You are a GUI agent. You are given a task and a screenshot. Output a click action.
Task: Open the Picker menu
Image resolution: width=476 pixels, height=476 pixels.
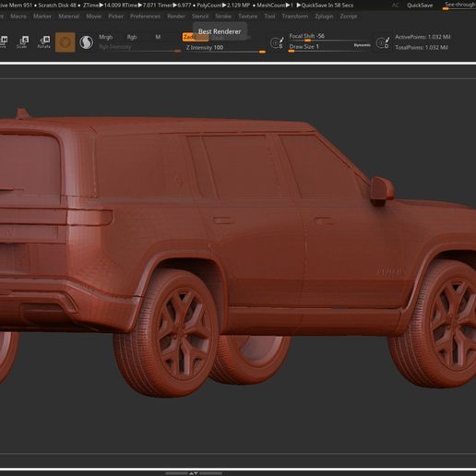tap(115, 17)
